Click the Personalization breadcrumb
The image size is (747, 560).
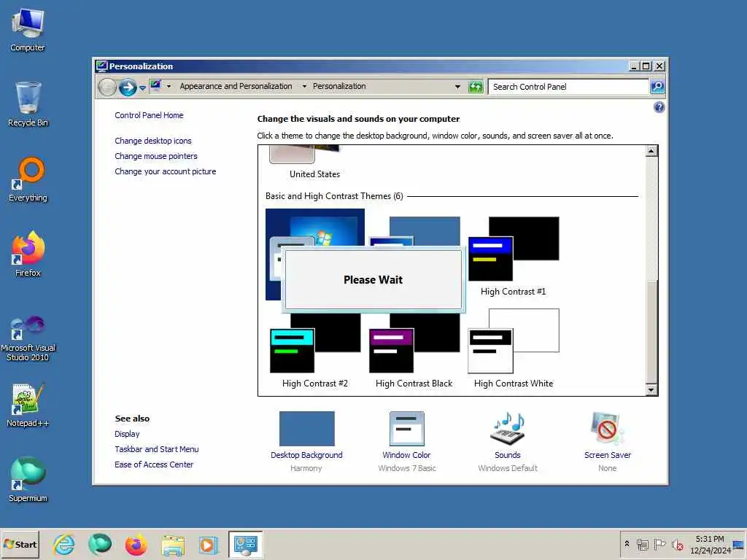click(x=339, y=86)
